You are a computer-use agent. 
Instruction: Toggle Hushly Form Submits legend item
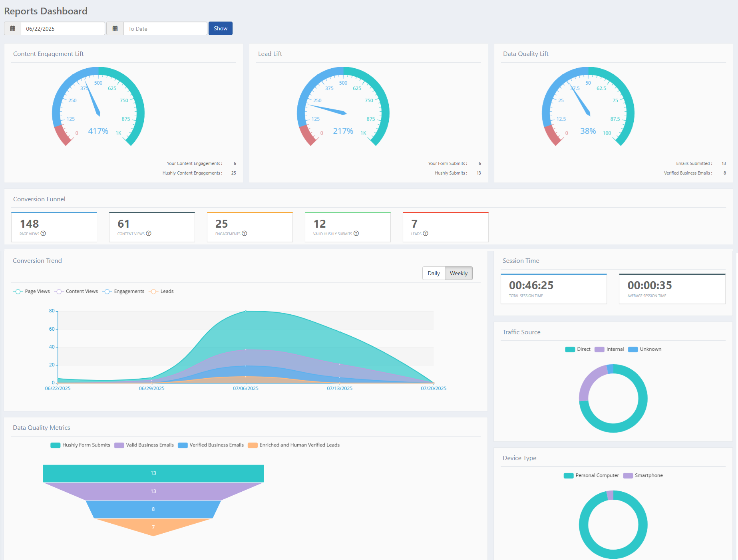[80, 445]
